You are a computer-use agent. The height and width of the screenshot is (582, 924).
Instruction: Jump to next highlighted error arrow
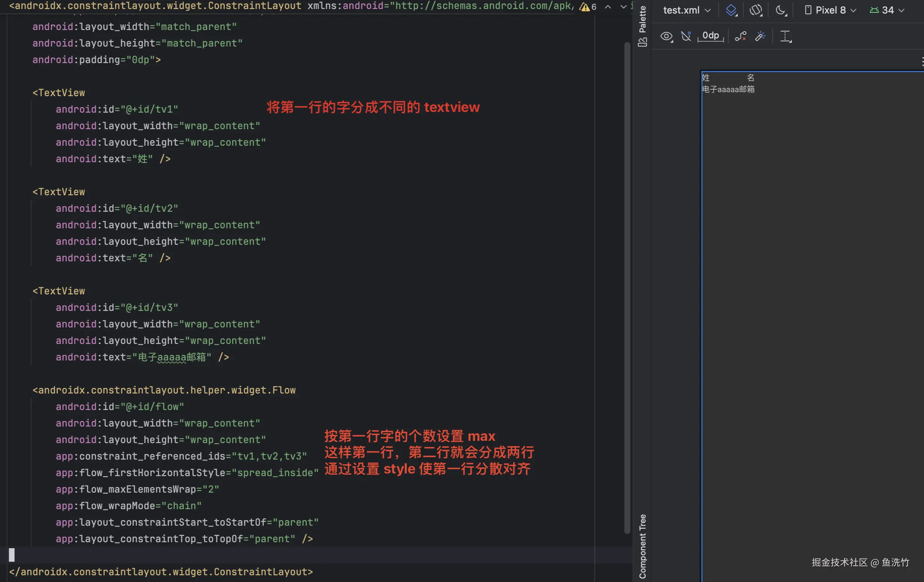click(623, 6)
